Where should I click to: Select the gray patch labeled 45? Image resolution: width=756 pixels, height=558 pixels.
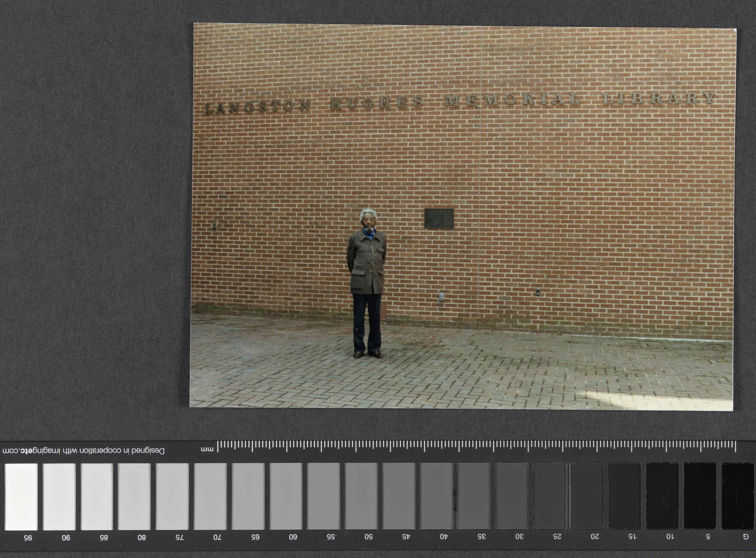pos(399,496)
